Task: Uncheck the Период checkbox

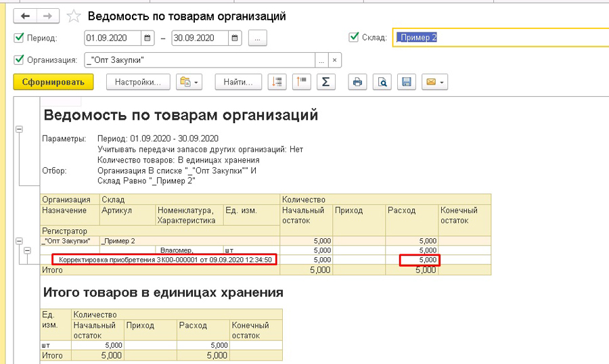Action: [19, 38]
